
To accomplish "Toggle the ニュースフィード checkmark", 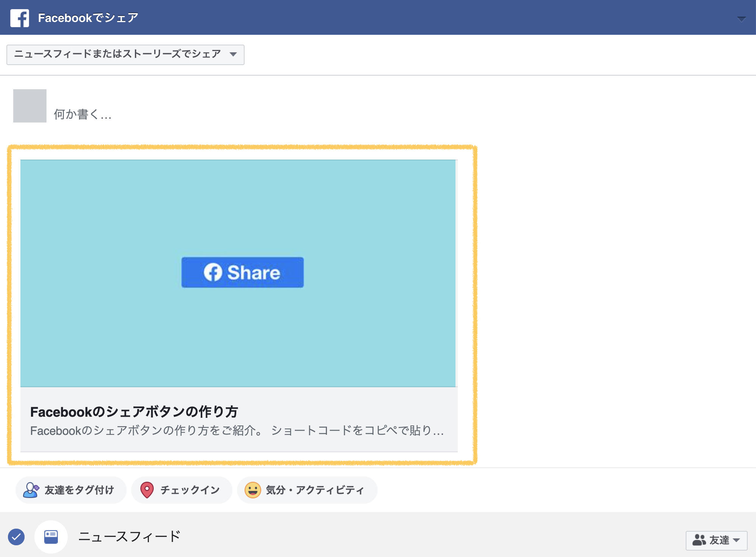I will pos(16,537).
